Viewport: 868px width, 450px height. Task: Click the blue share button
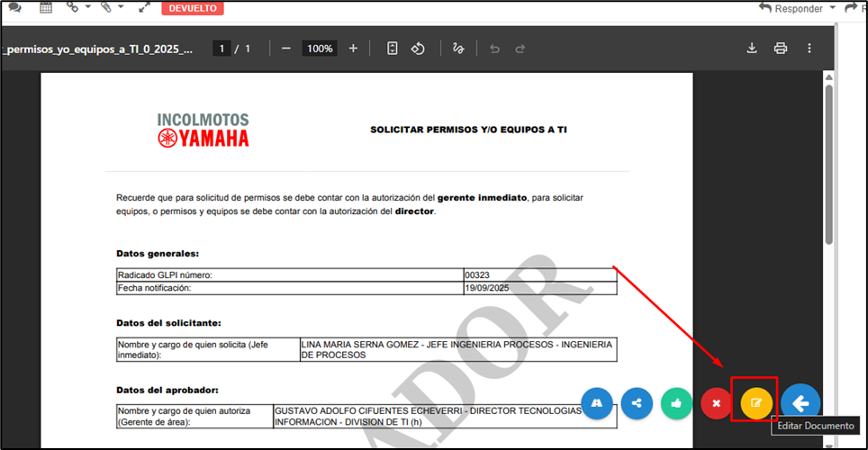tap(637, 403)
